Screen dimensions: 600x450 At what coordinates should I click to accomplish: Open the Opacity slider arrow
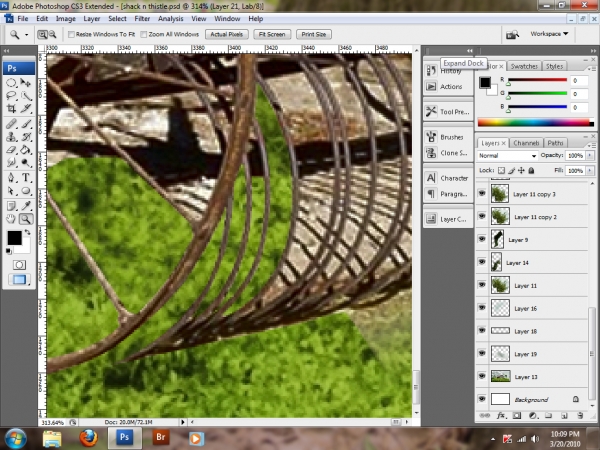590,155
